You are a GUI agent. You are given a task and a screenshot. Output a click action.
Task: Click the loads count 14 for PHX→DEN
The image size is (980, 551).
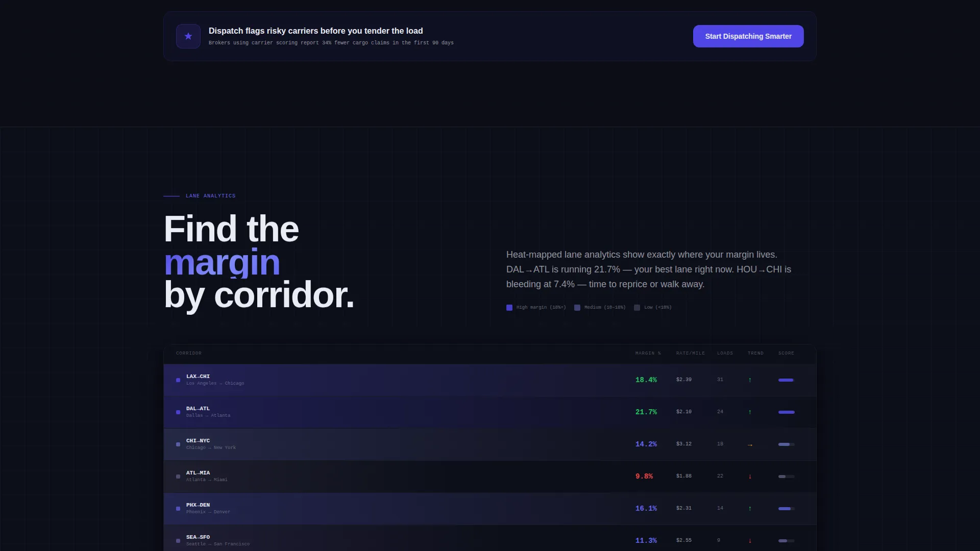720,508
